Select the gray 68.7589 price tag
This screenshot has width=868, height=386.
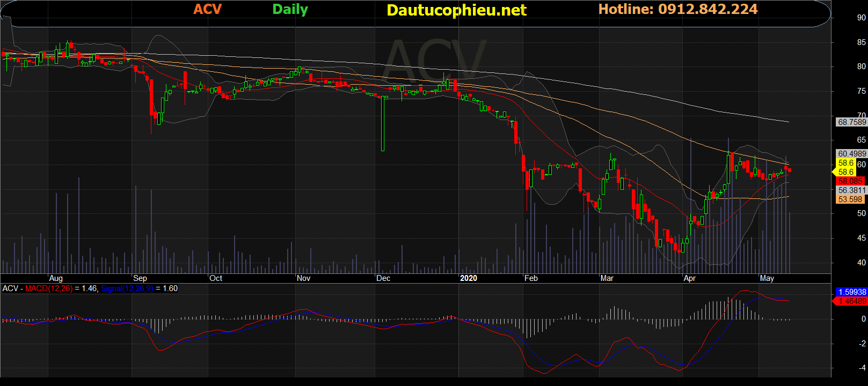(851, 122)
